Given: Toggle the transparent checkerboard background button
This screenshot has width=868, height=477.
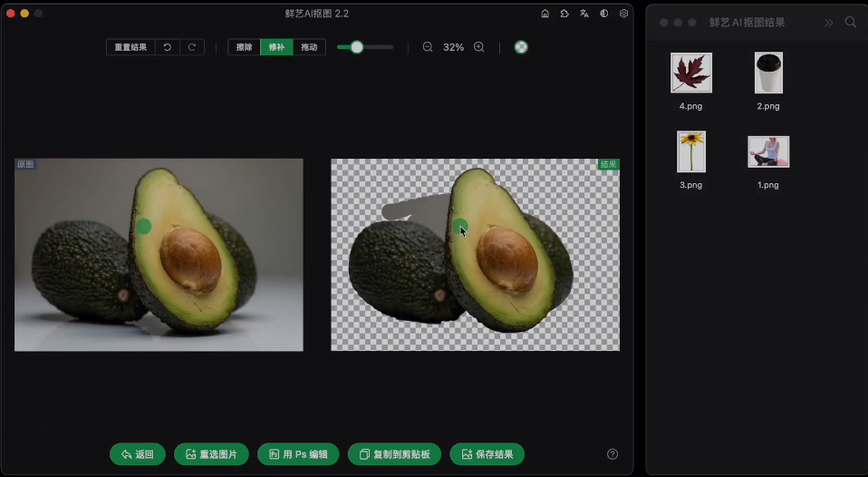Looking at the screenshot, I should (x=521, y=47).
